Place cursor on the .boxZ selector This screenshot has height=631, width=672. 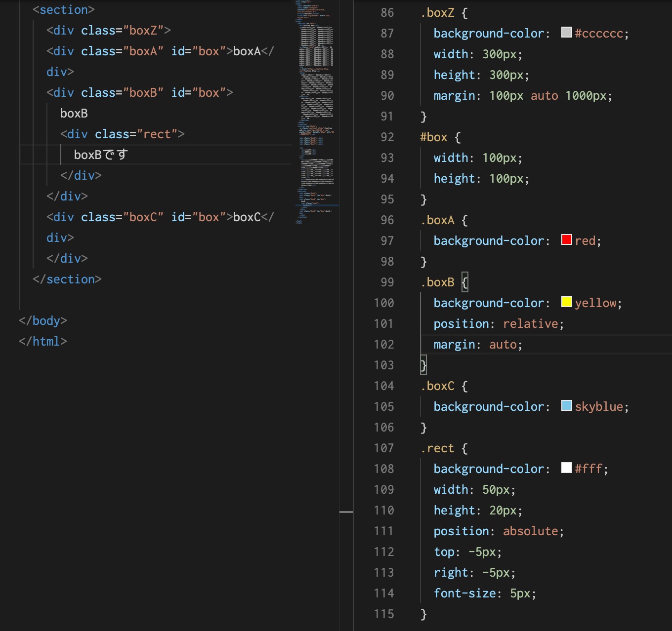[x=437, y=13]
